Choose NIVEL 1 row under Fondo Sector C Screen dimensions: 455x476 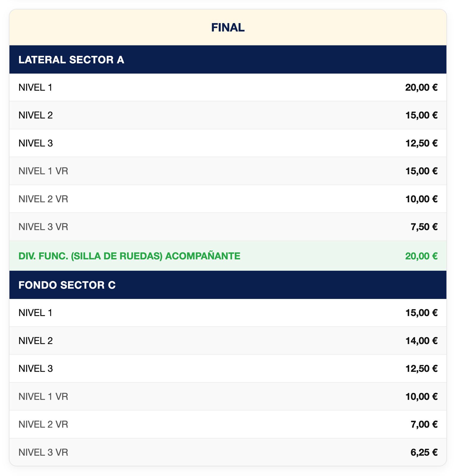pyautogui.click(x=228, y=313)
